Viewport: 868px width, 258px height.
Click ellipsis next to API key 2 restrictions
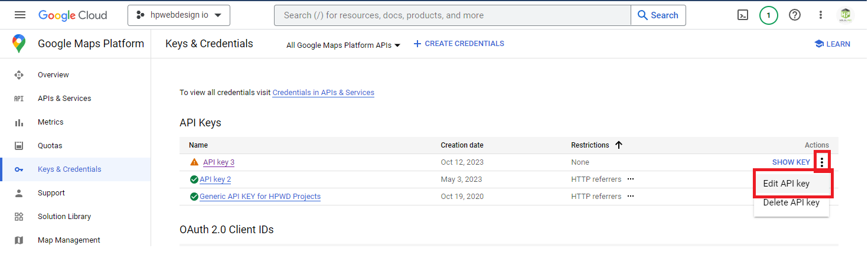point(631,179)
